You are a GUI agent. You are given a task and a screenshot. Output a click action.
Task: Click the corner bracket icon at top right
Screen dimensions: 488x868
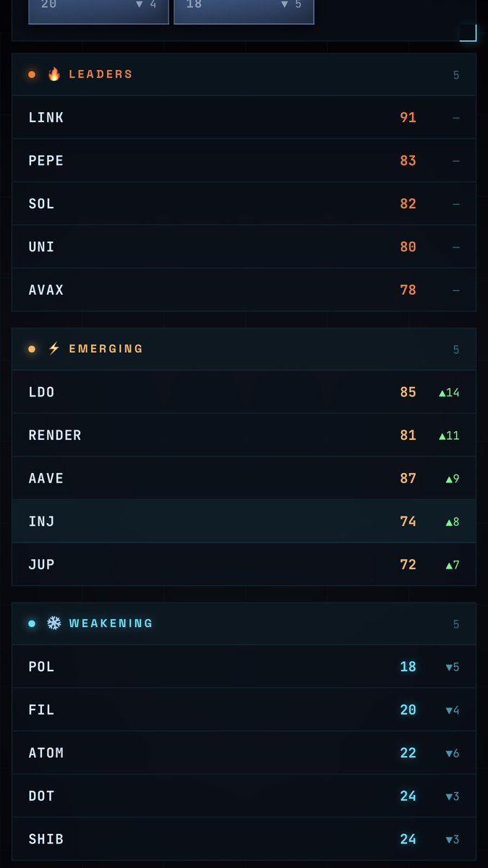[468, 33]
